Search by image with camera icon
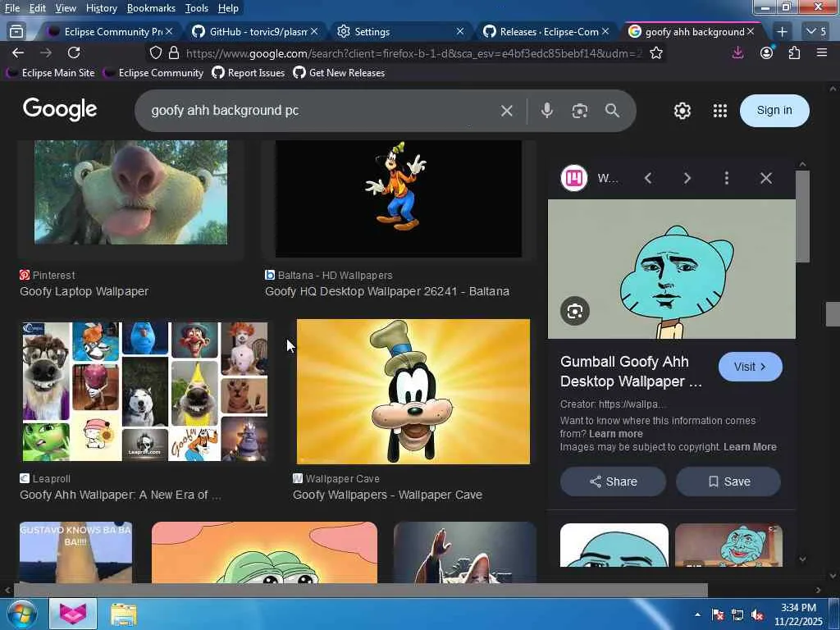 (580, 111)
